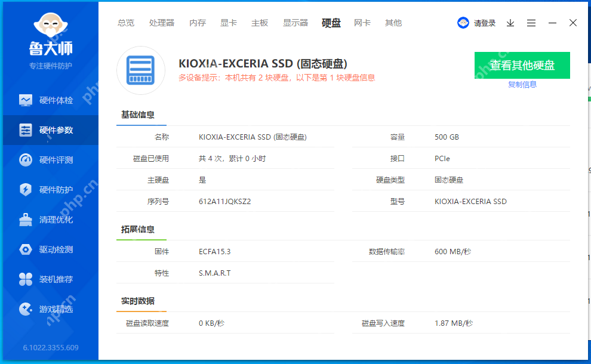Switch to the 硬盘 tab
The width and height of the screenshot is (591, 364).
[331, 23]
